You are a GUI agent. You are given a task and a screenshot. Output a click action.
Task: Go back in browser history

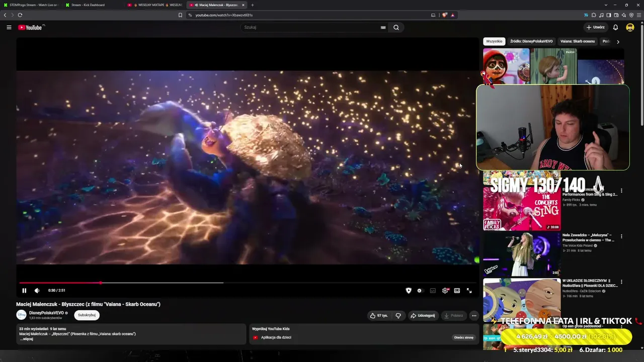pos(5,15)
